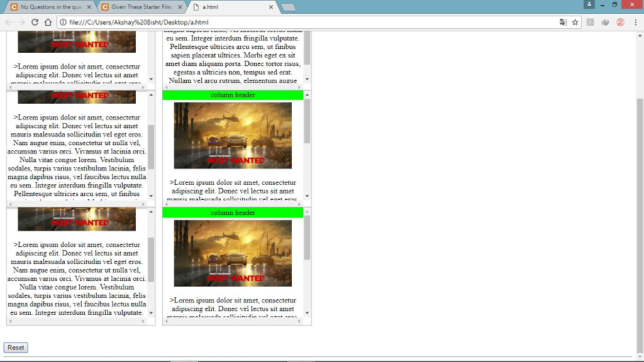The width and height of the screenshot is (644, 362).
Task: Click the browser forward arrow
Action: point(22,22)
